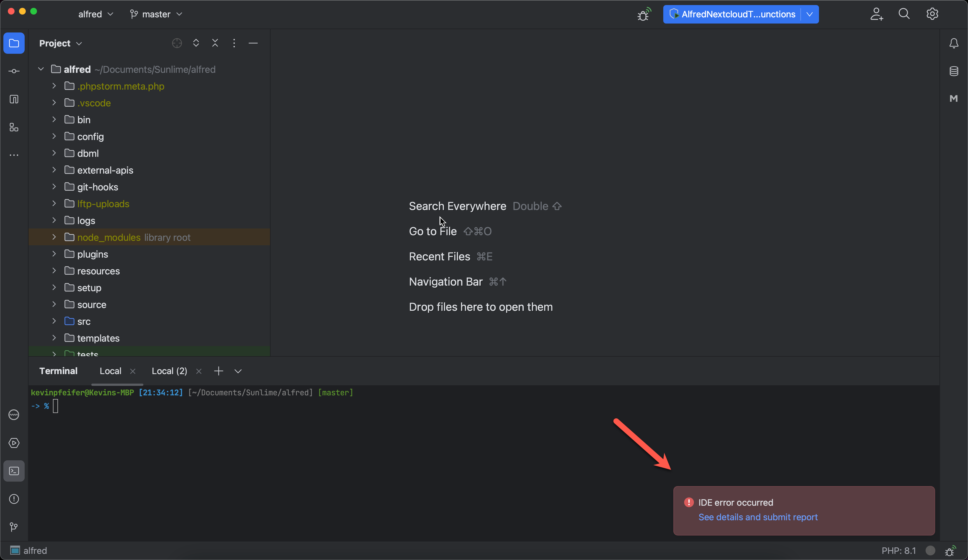Viewport: 968px width, 560px height.
Task: Expand the source folder
Action: coord(54,304)
